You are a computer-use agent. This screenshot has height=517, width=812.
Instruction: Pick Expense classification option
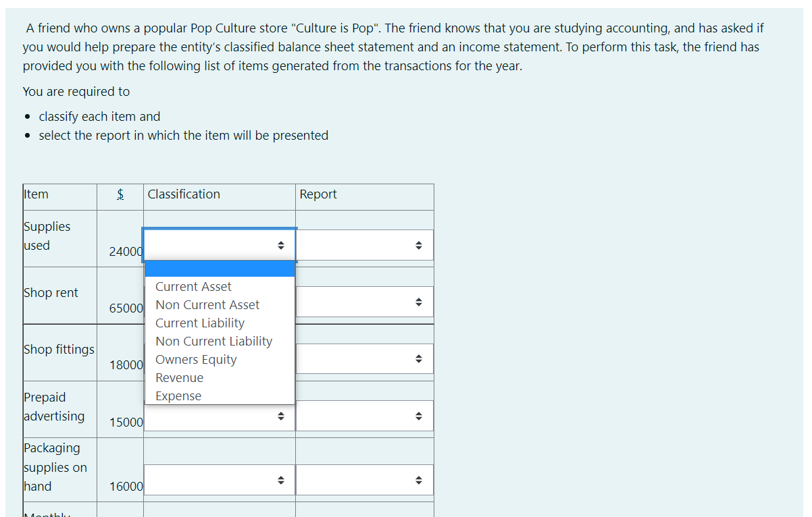pyautogui.click(x=178, y=396)
